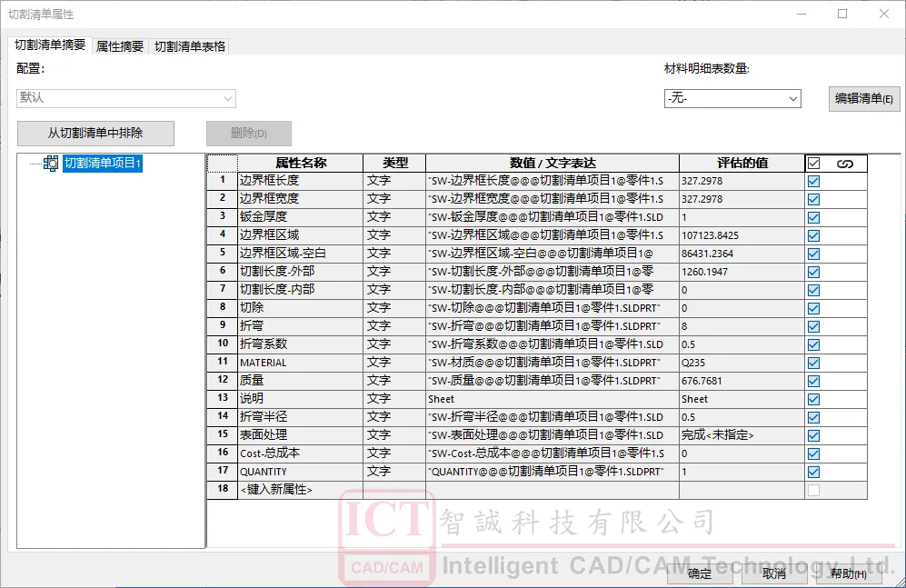Toggle the header select-all checkbox
Screen dimensions: 906x588
813,164
